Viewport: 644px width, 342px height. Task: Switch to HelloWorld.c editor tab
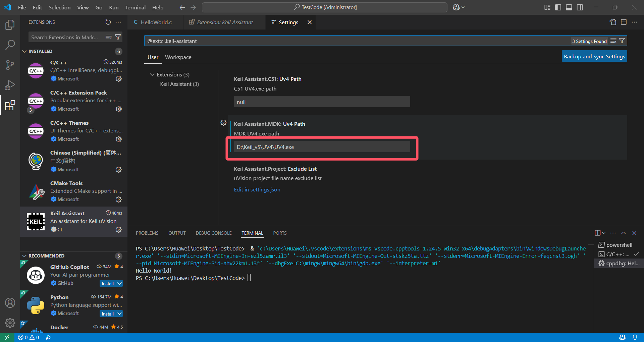click(x=156, y=22)
